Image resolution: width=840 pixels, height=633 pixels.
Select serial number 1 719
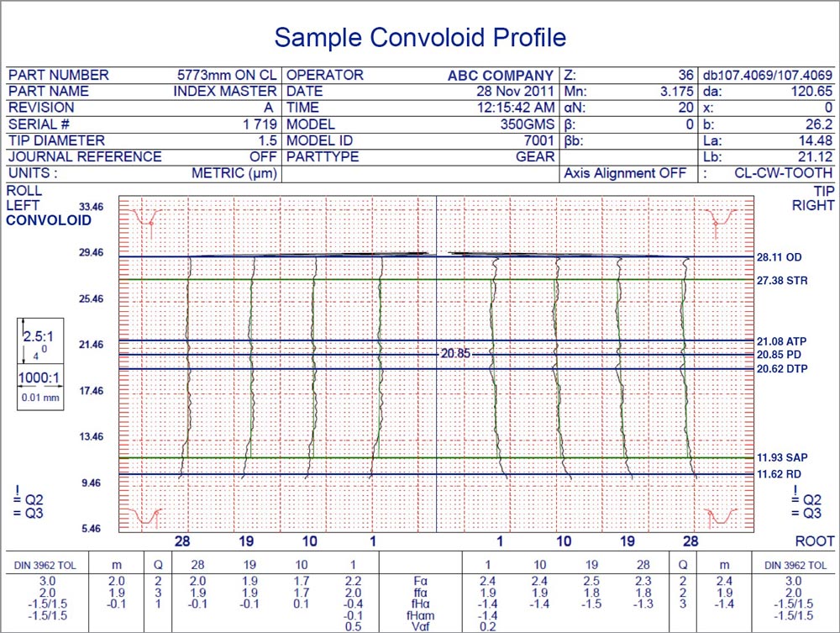(260, 124)
